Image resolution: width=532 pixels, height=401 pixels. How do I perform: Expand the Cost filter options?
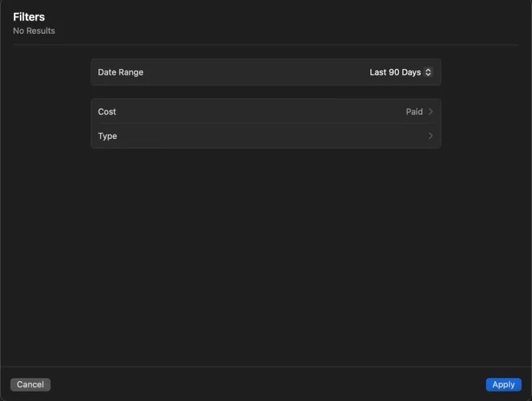[266, 112]
